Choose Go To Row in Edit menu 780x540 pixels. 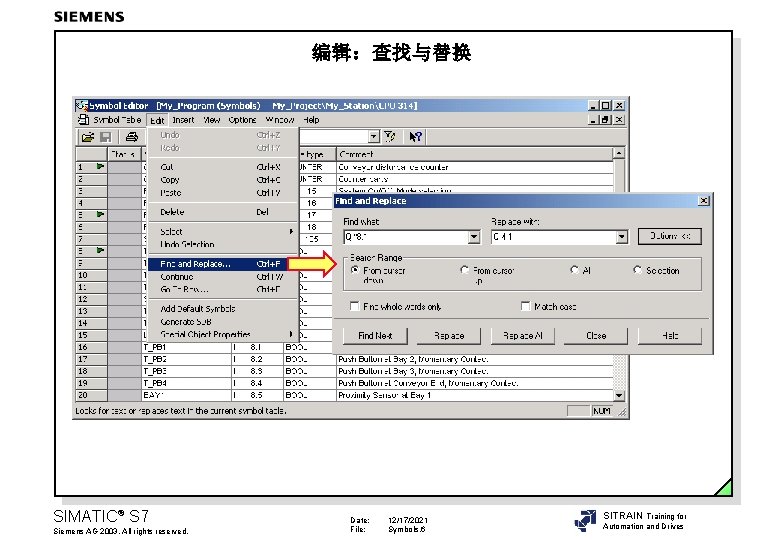tap(223, 289)
